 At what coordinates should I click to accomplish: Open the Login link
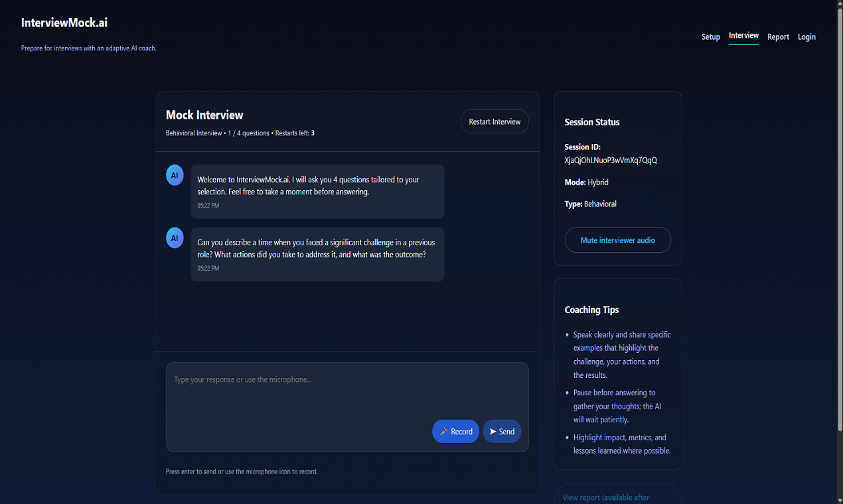[x=806, y=37]
